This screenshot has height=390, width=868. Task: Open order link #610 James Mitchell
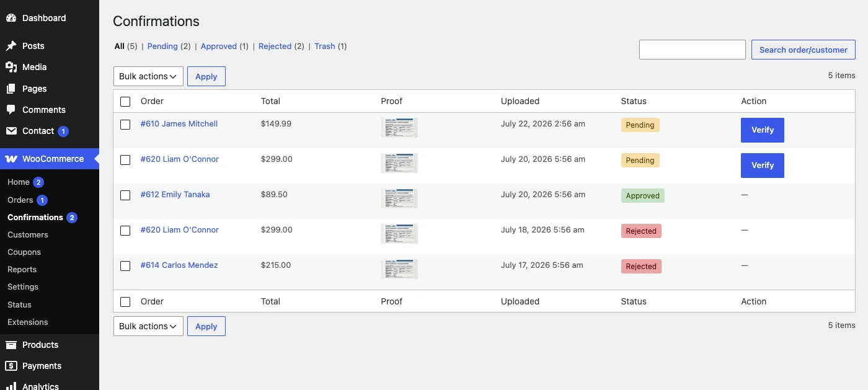pos(179,124)
